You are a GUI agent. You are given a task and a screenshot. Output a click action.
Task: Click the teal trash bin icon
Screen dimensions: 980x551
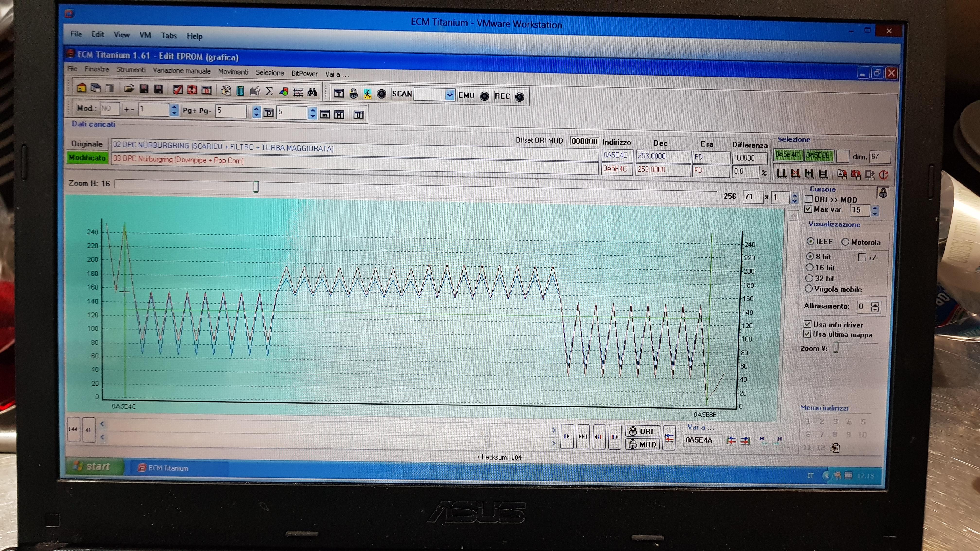(x=240, y=91)
